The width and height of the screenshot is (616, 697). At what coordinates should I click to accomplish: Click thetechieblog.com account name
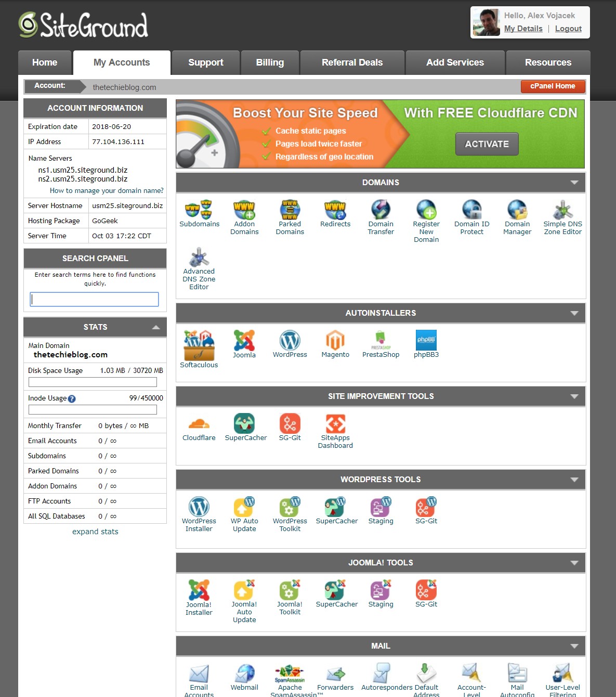point(124,87)
